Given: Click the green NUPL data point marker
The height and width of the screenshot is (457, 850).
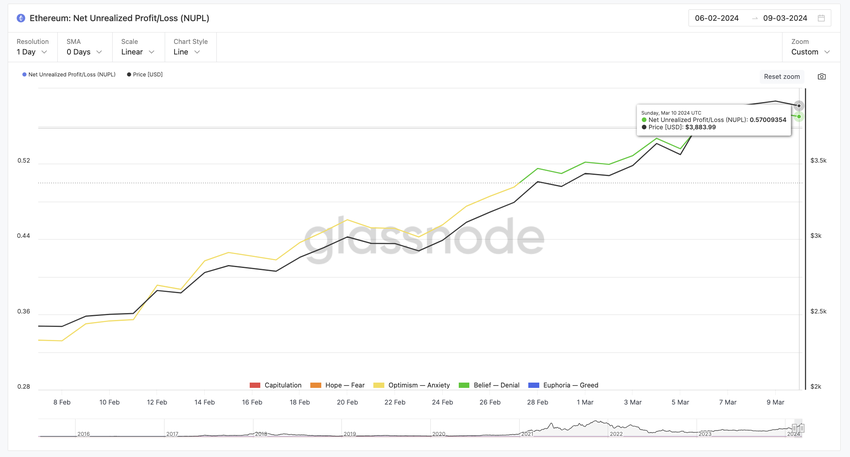Looking at the screenshot, I should point(798,117).
